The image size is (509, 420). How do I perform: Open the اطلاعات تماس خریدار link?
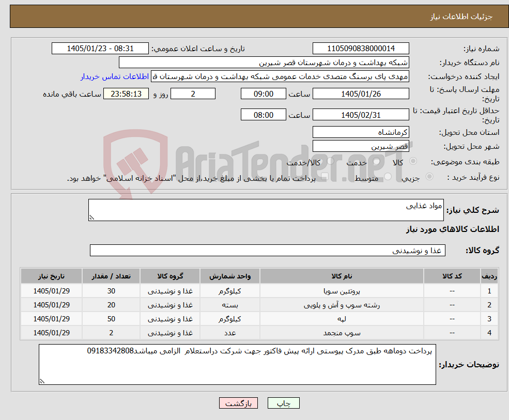[115, 76]
